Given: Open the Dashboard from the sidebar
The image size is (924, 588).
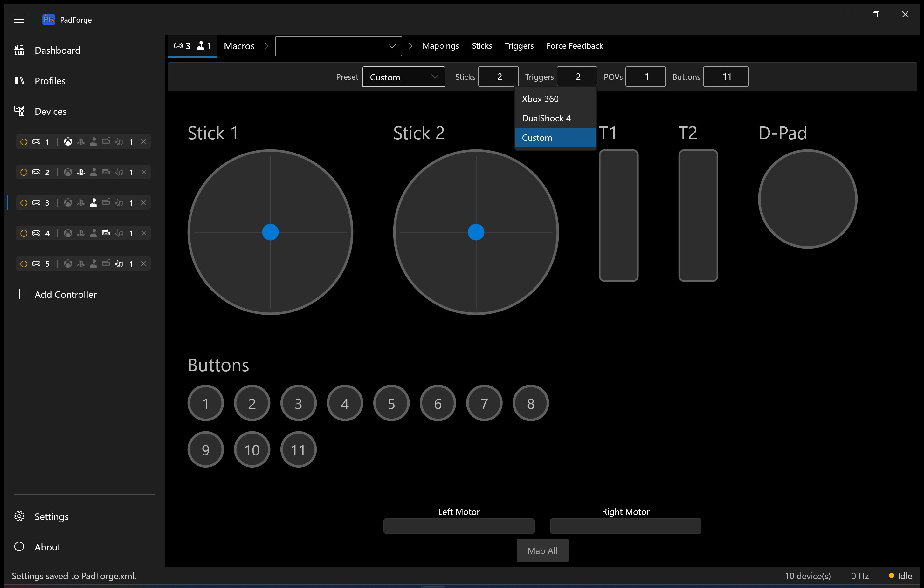Looking at the screenshot, I should click(58, 50).
